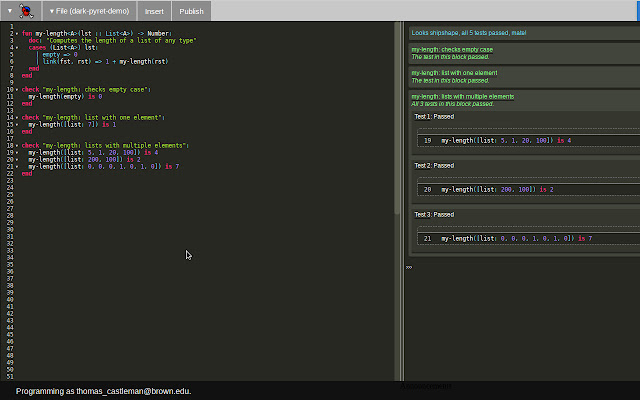640x400 pixels.
Task: Fold the empty case check block, line 10
Action: (16, 89)
